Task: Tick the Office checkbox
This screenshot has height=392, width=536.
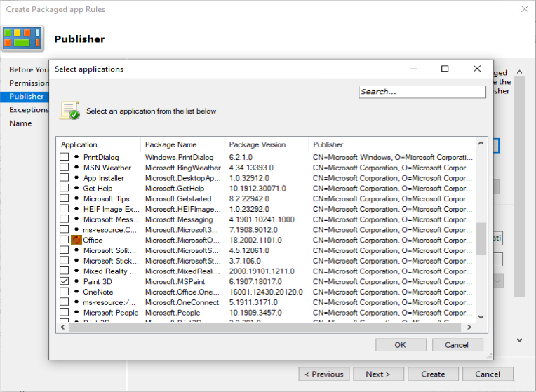Action: click(x=65, y=240)
